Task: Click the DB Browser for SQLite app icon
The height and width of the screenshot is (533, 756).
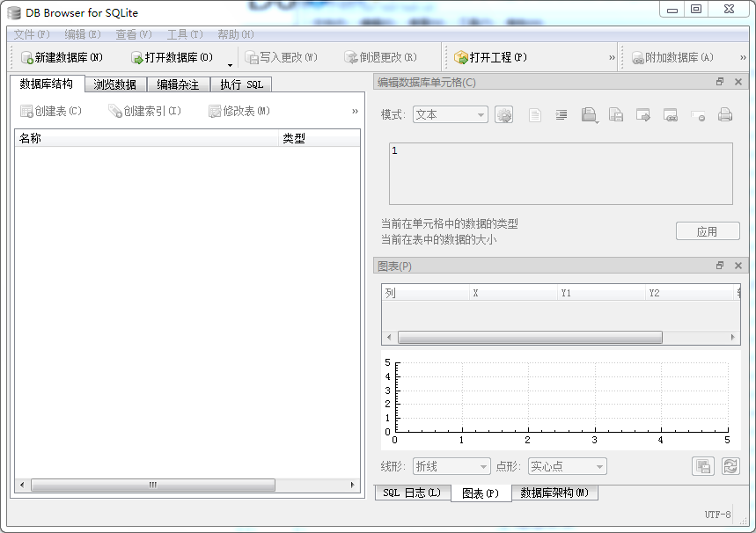Action: tap(14, 13)
